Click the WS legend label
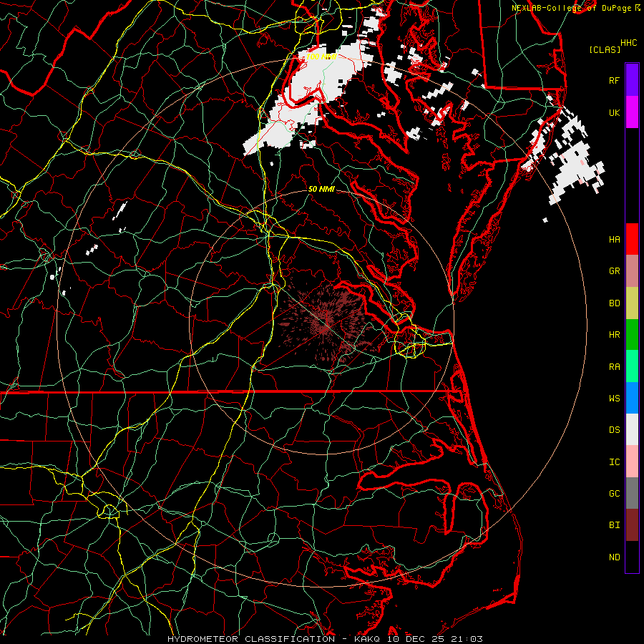644x644 pixels. [614, 398]
